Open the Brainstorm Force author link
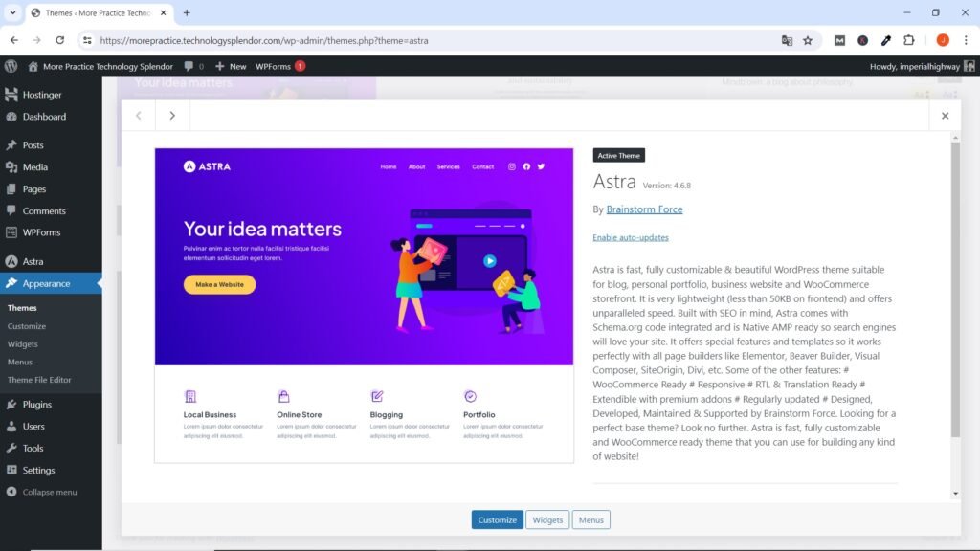980x551 pixels. [644, 209]
